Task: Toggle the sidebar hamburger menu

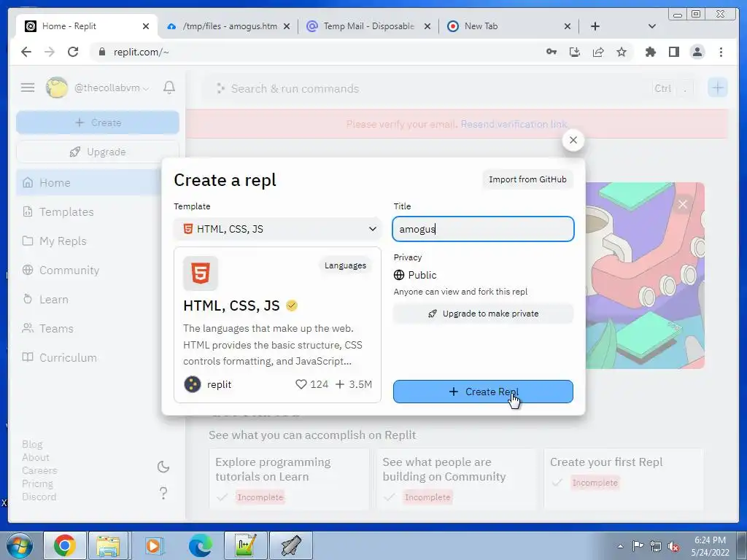Action: [x=28, y=87]
